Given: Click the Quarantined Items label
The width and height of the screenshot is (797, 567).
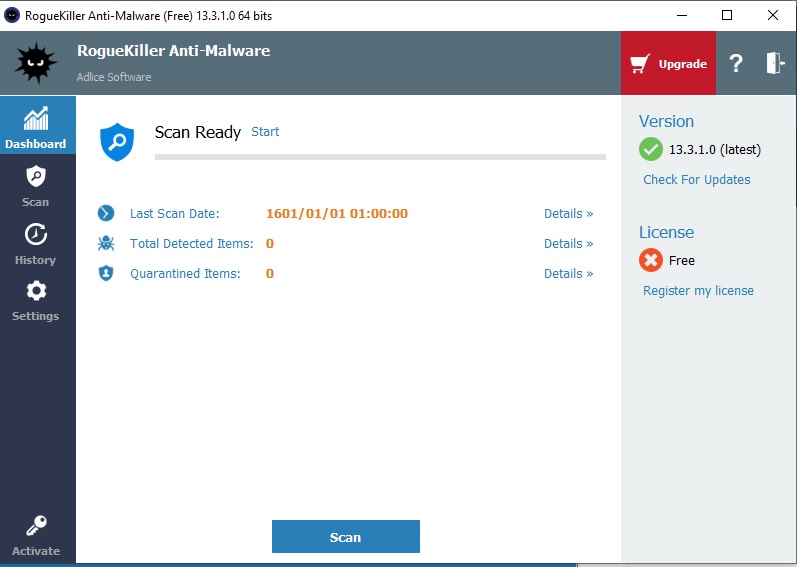Looking at the screenshot, I should click(185, 273).
